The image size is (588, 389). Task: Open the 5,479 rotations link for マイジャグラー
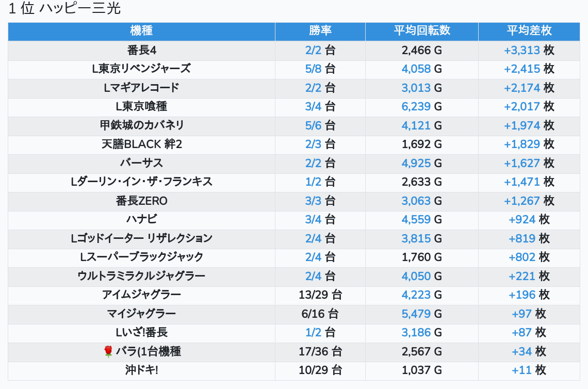[416, 314]
